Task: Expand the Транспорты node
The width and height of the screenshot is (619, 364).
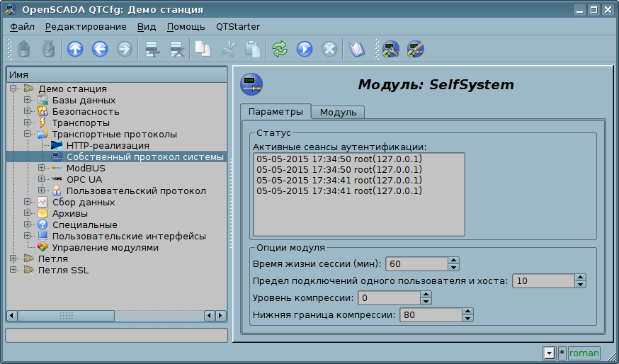Action: 27,123
